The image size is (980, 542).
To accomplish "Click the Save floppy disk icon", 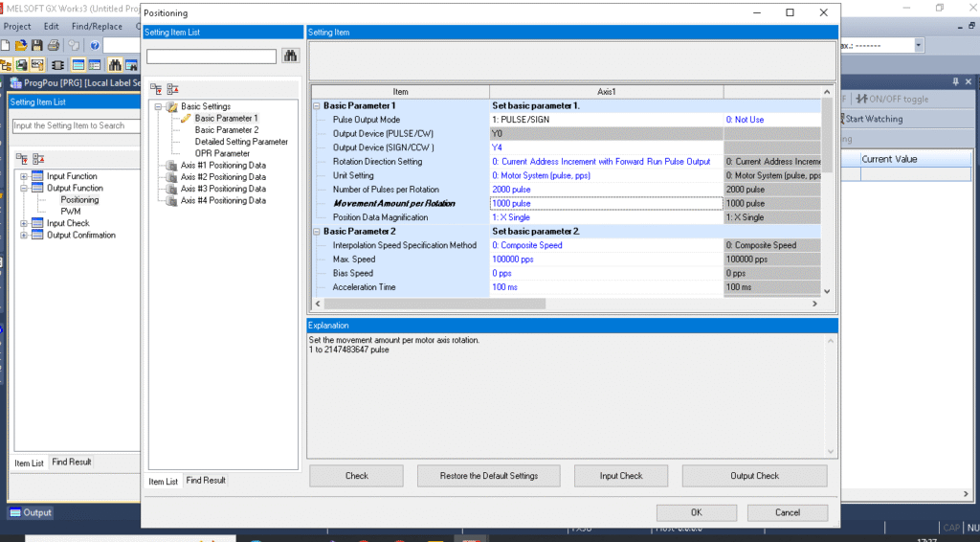I will 37,45.
